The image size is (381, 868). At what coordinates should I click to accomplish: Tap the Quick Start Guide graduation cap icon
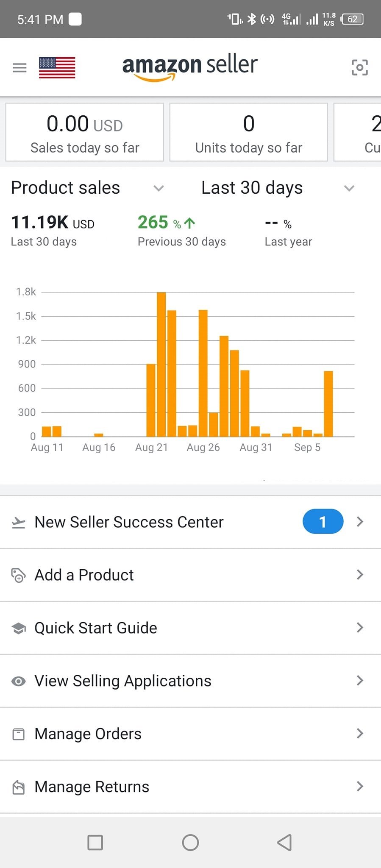pyautogui.click(x=18, y=628)
